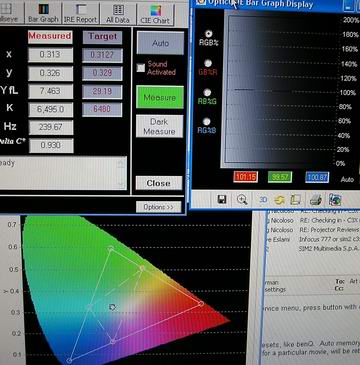Click the Dark Measure button

(159, 126)
